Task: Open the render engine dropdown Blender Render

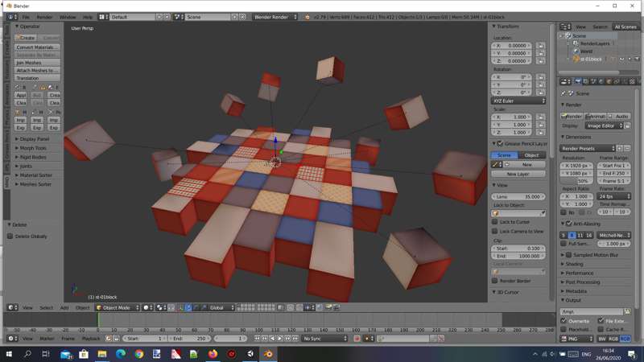Action: tap(275, 17)
